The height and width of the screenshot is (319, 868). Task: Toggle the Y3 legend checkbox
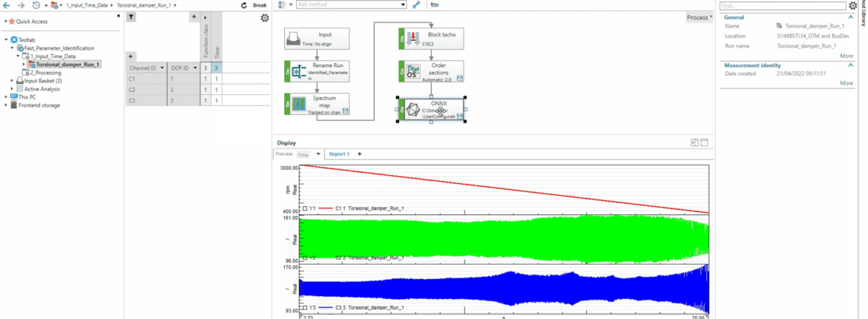(305, 306)
